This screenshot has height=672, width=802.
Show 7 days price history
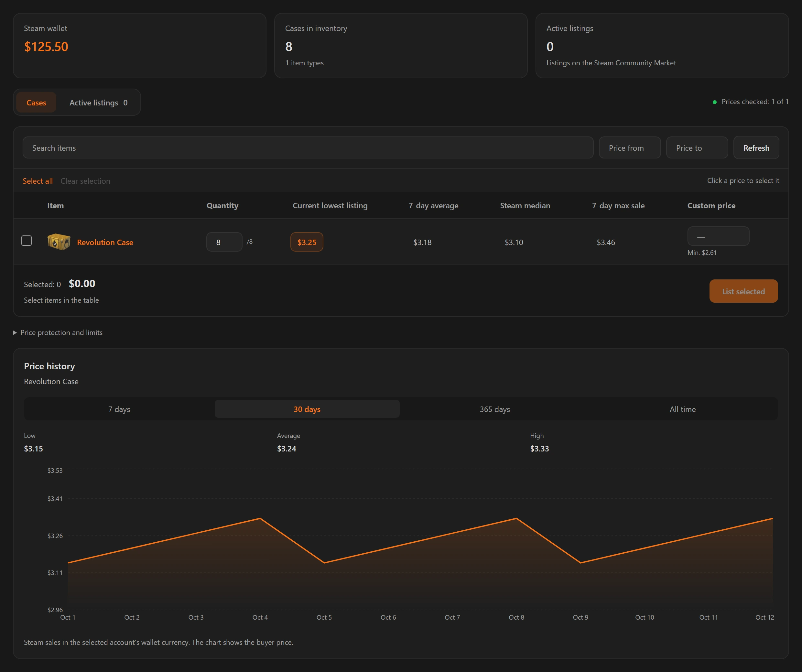tap(119, 409)
